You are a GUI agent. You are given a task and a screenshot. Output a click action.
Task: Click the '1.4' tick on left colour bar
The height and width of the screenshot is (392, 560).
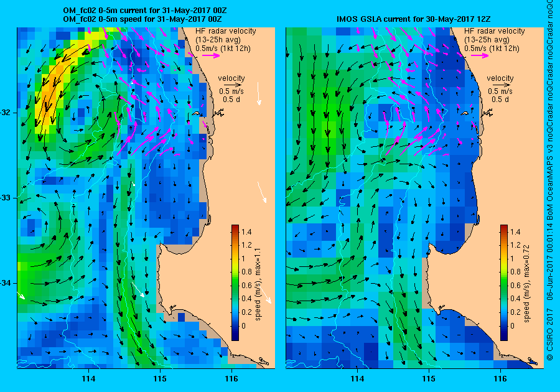click(x=246, y=231)
